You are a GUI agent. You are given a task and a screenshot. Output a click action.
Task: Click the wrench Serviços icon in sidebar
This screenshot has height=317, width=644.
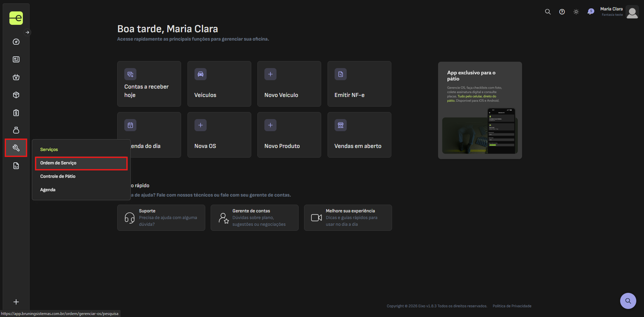(x=16, y=148)
